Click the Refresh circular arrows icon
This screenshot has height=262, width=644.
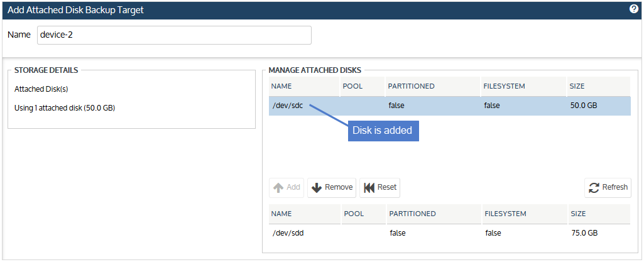coord(594,188)
